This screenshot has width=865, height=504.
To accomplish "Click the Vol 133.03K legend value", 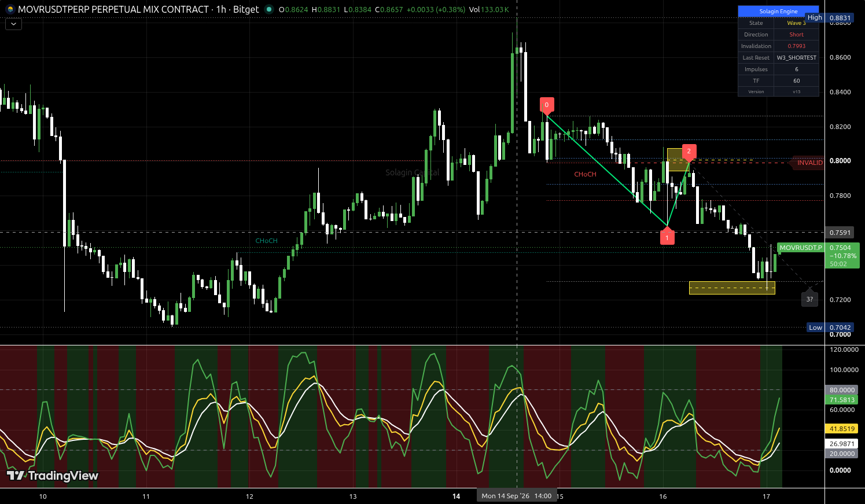I will point(489,9).
